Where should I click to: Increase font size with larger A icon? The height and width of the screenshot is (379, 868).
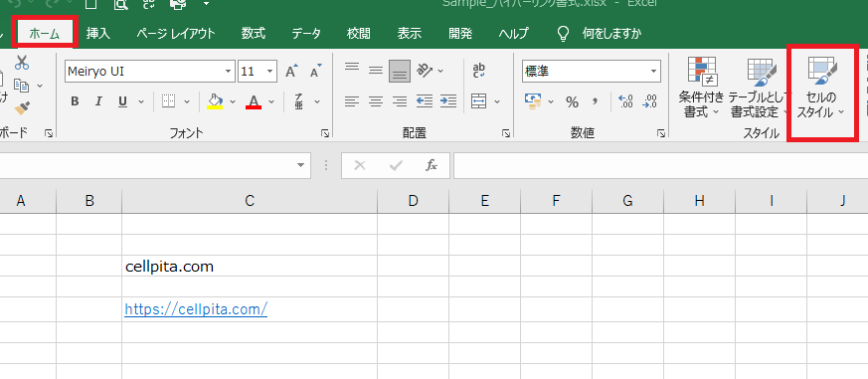(291, 72)
